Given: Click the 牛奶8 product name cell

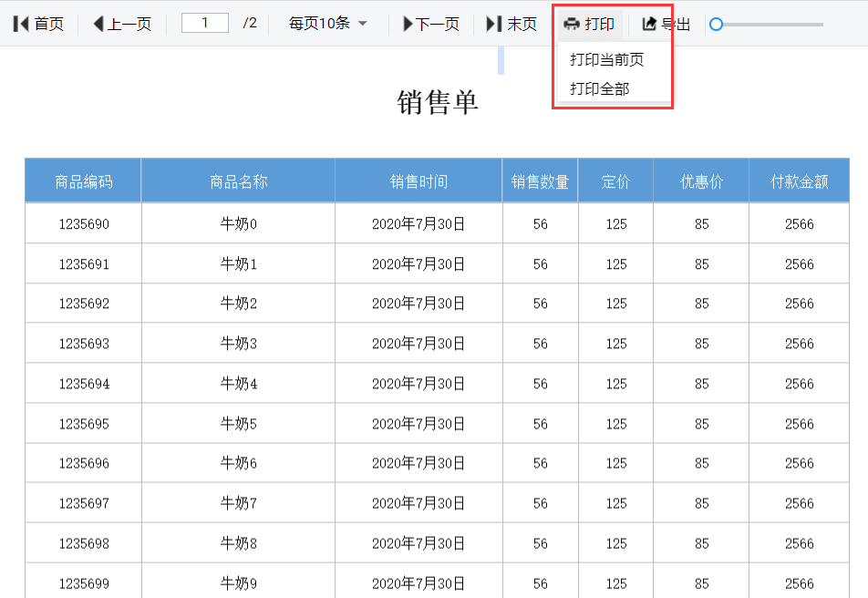Looking at the screenshot, I should [239, 543].
